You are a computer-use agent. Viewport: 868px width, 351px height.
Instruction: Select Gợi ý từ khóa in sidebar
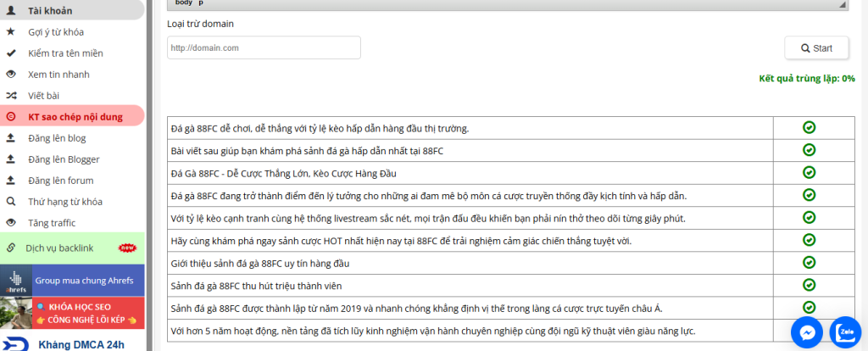(x=56, y=32)
